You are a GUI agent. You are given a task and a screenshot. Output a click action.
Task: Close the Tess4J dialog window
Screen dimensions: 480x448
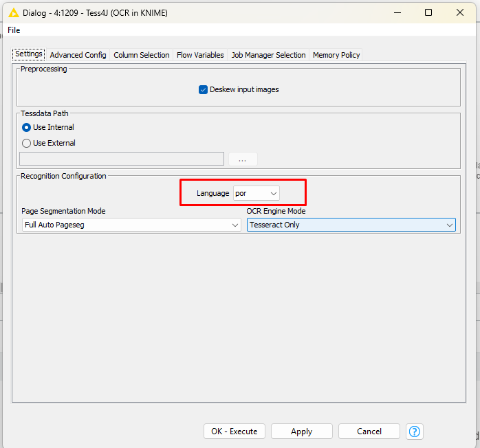(x=460, y=12)
